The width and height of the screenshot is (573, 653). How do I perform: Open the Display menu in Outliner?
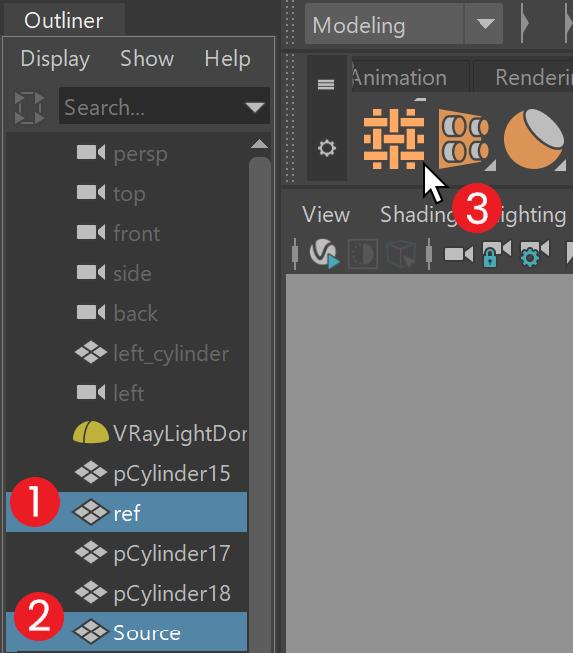tap(55, 59)
